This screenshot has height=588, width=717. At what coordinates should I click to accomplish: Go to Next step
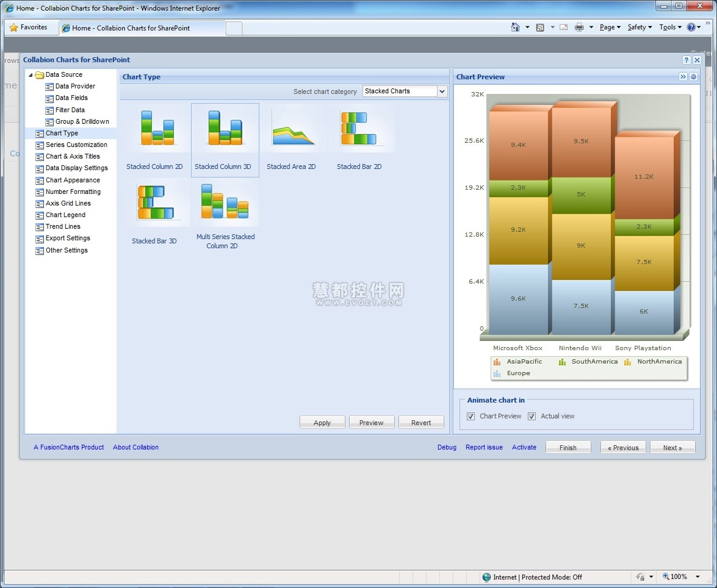tap(672, 448)
